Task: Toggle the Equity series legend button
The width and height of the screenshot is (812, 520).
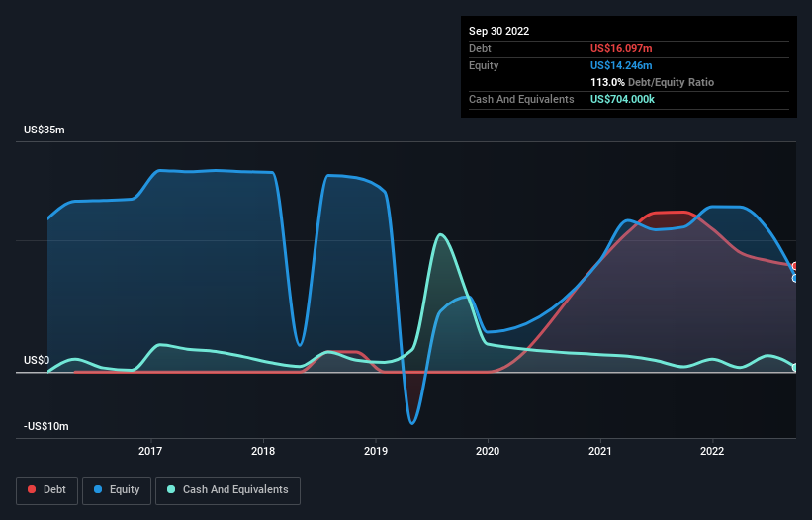Action: coord(117,490)
